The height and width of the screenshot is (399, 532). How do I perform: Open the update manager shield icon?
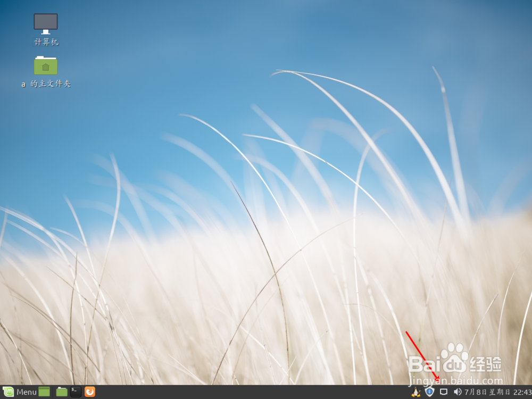(x=429, y=392)
